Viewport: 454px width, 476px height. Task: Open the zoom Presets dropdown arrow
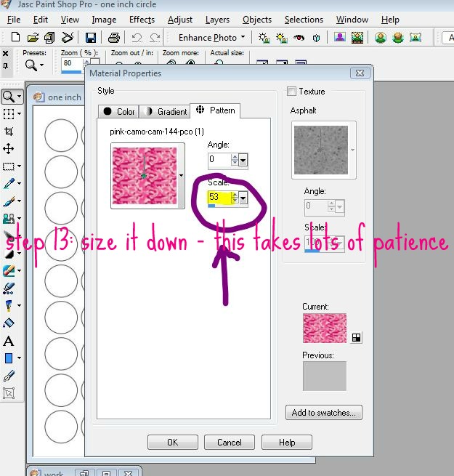pyautogui.click(x=41, y=65)
